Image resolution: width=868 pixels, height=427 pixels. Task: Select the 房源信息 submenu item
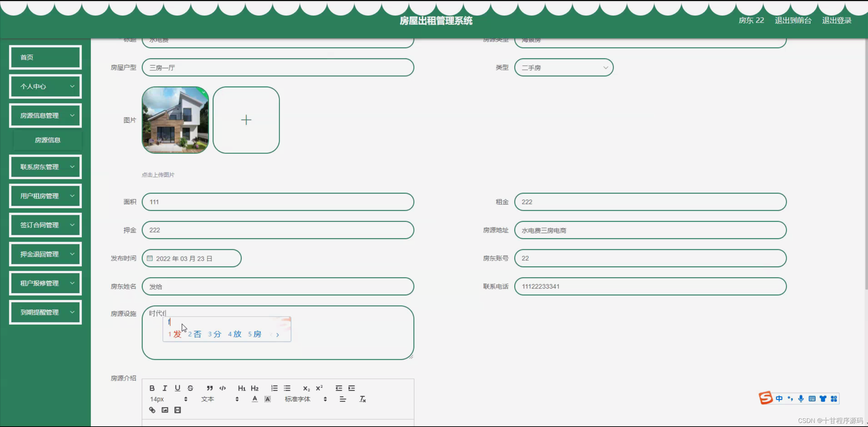48,140
